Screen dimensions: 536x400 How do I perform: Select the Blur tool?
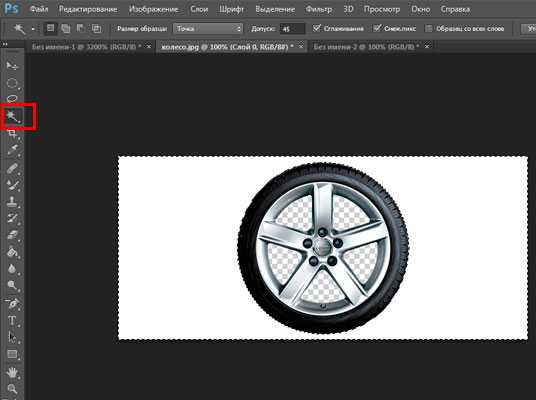[x=12, y=269]
